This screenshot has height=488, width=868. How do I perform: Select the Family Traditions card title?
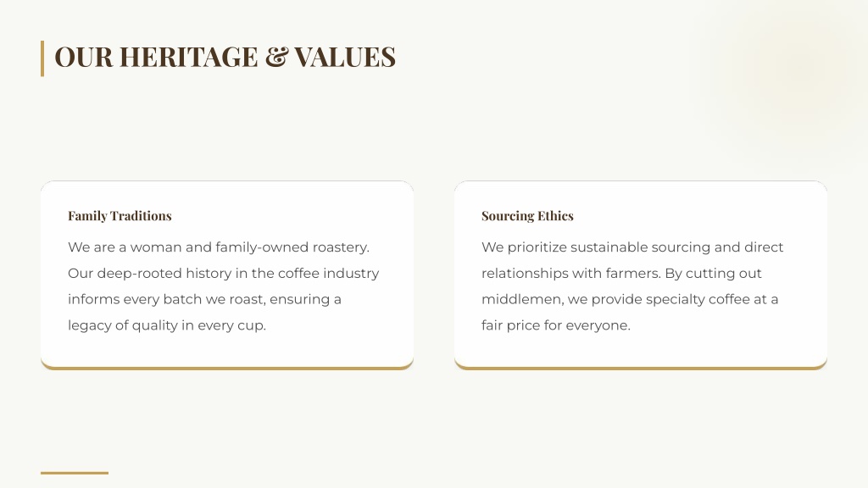[120, 216]
